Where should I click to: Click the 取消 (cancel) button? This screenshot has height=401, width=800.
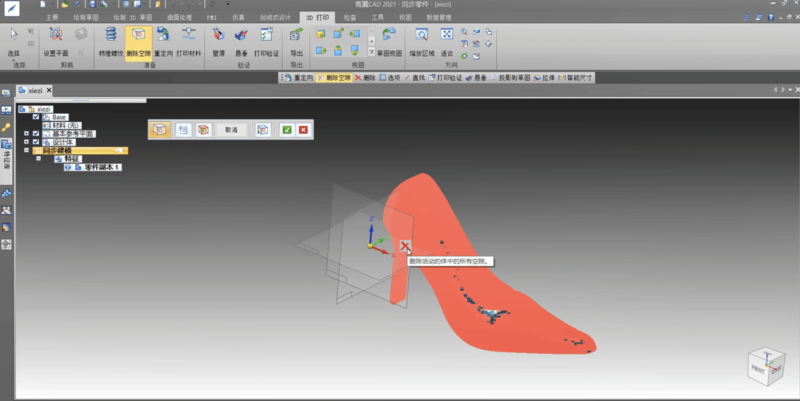coord(231,130)
